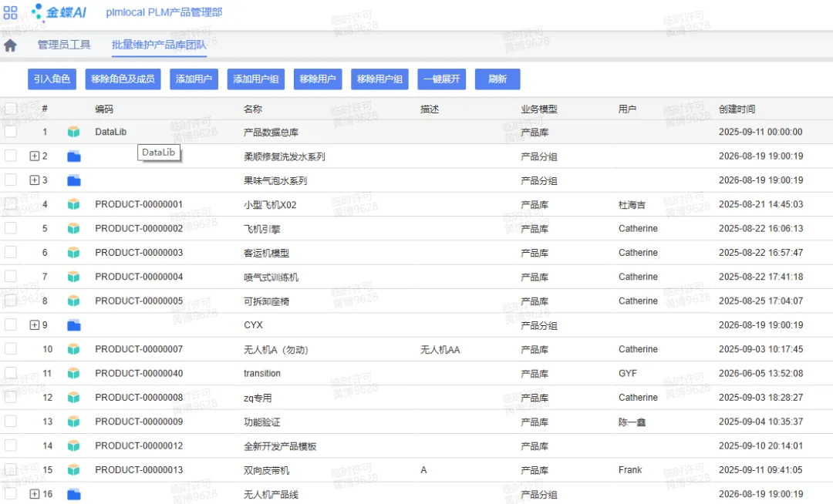Click cube icon for PRODUCT-00000007
The height and width of the screenshot is (504, 833).
tap(74, 349)
